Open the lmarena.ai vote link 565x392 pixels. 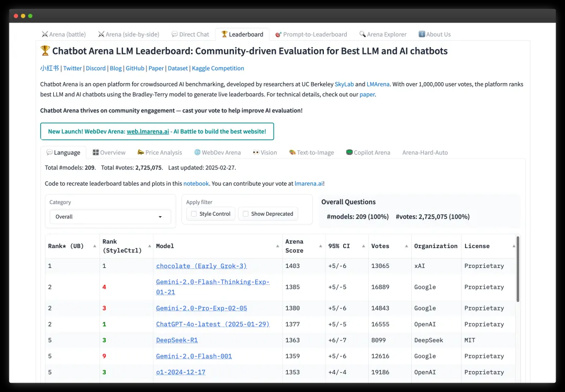(x=309, y=183)
